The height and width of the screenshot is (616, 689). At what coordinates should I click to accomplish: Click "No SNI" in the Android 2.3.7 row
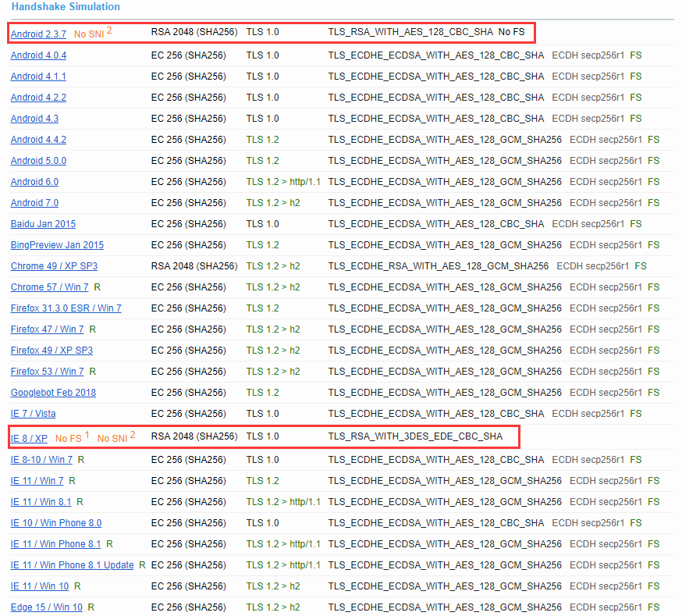click(89, 34)
